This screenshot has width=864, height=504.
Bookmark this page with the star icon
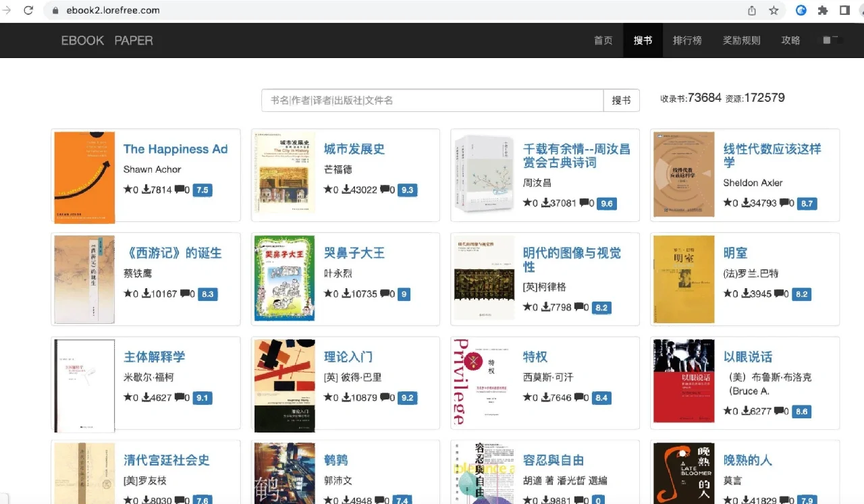[x=774, y=10]
